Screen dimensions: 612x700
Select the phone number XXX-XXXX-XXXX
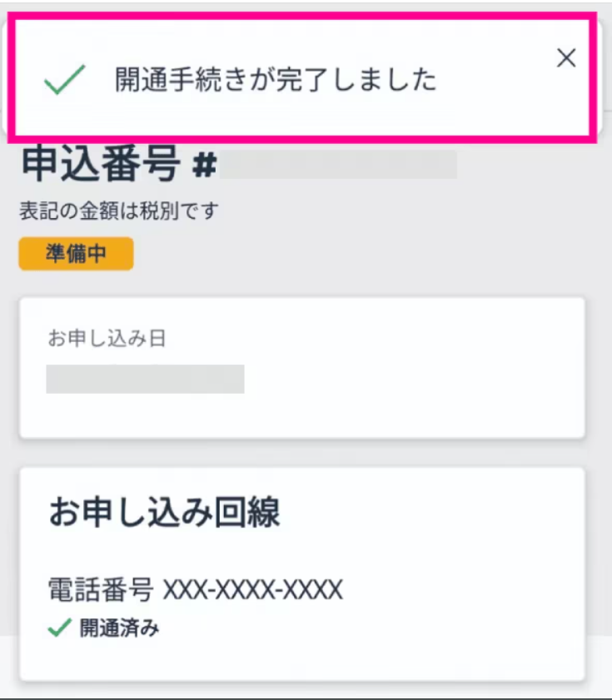point(252,589)
